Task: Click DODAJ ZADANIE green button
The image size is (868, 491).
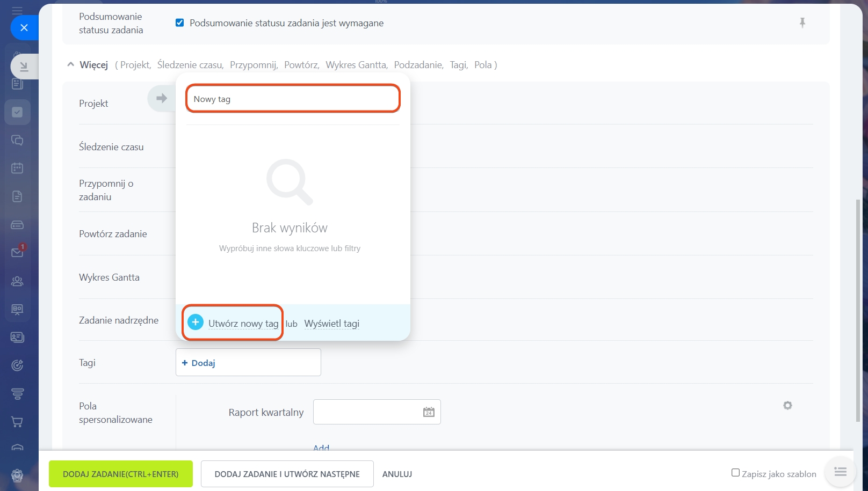Action: click(121, 474)
